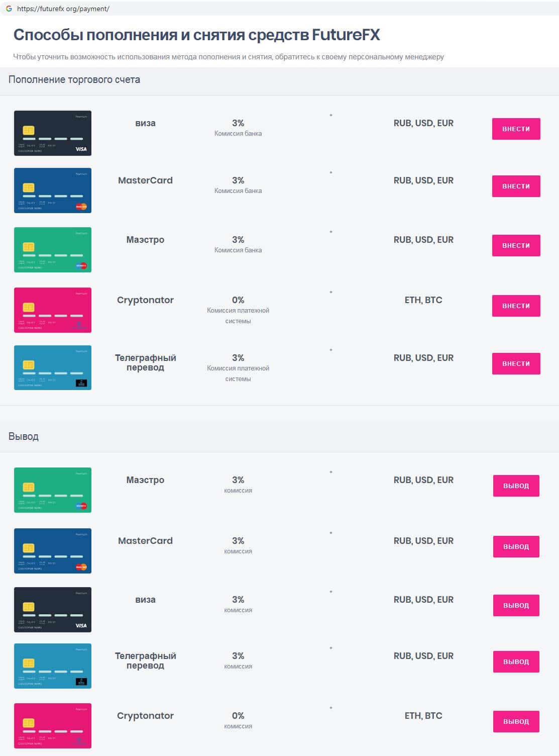Click the Google icon beside the URL
The height and width of the screenshot is (756, 559).
(x=9, y=9)
